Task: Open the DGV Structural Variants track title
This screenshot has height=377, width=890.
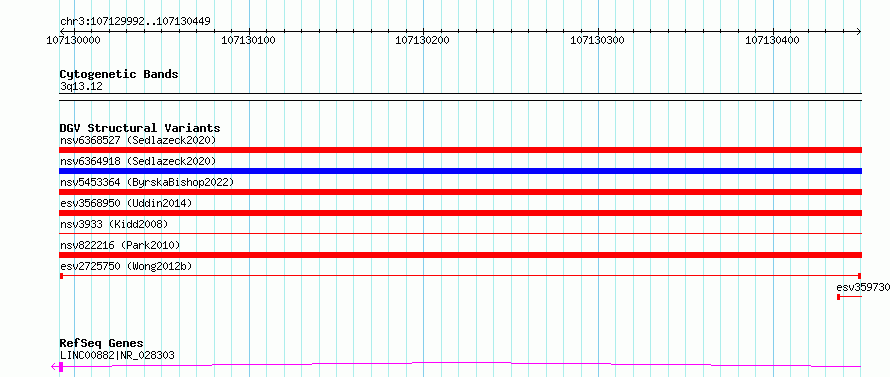Action: coord(140,128)
